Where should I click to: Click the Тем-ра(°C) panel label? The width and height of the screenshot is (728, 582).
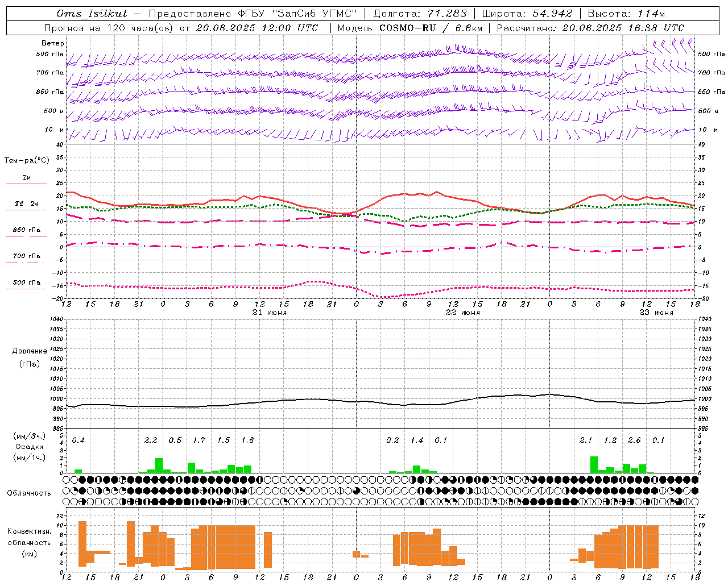tap(27, 161)
